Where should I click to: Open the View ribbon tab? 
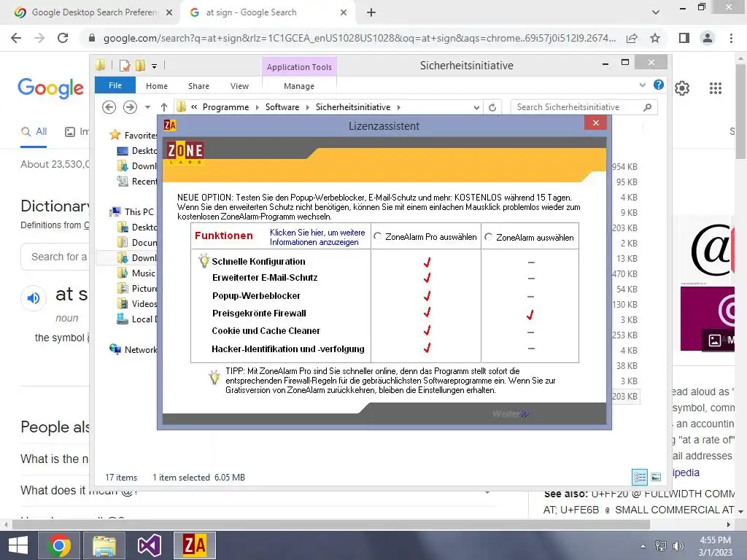[239, 86]
